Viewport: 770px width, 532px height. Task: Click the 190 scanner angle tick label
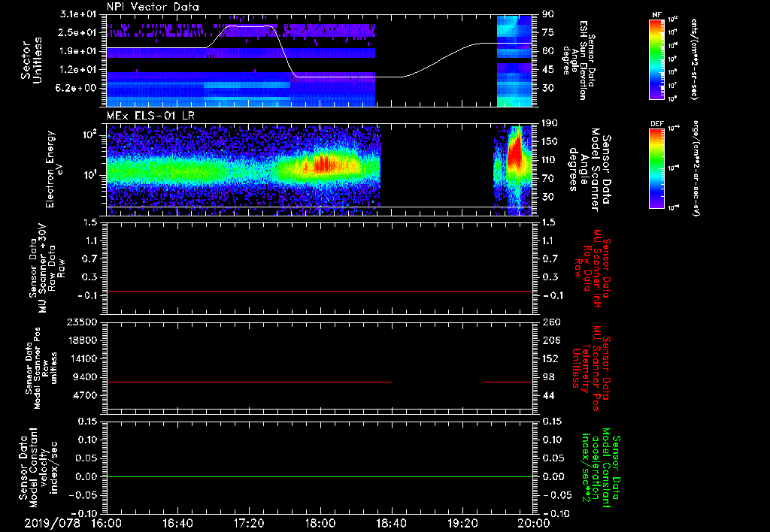[x=550, y=123]
